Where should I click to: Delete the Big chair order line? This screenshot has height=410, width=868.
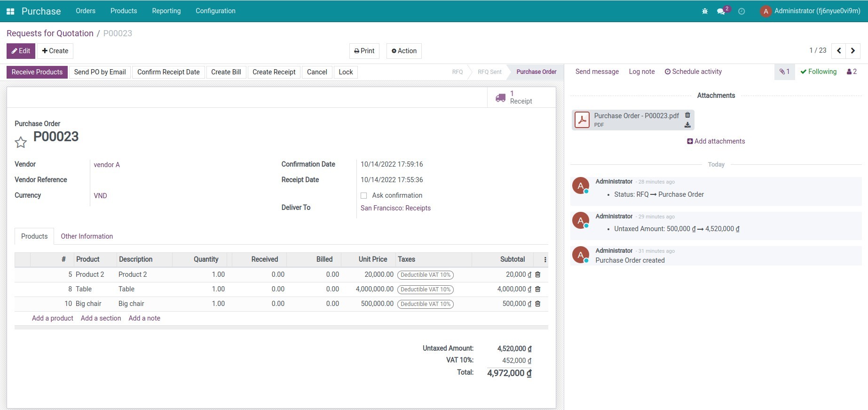click(x=538, y=304)
